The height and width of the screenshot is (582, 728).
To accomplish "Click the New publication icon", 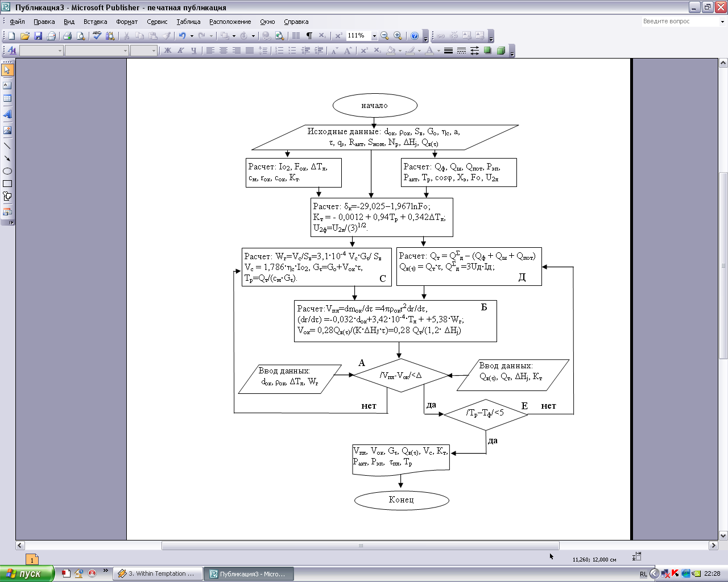I will coord(11,36).
